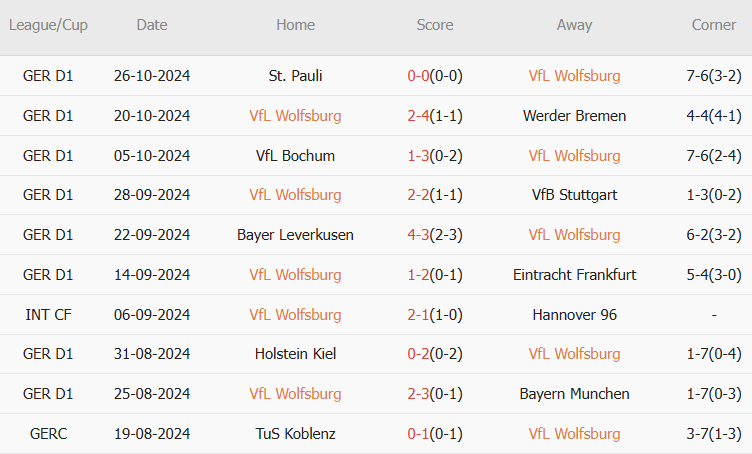Select VfL Bochum home team
This screenshot has width=752, height=454.
295,156
